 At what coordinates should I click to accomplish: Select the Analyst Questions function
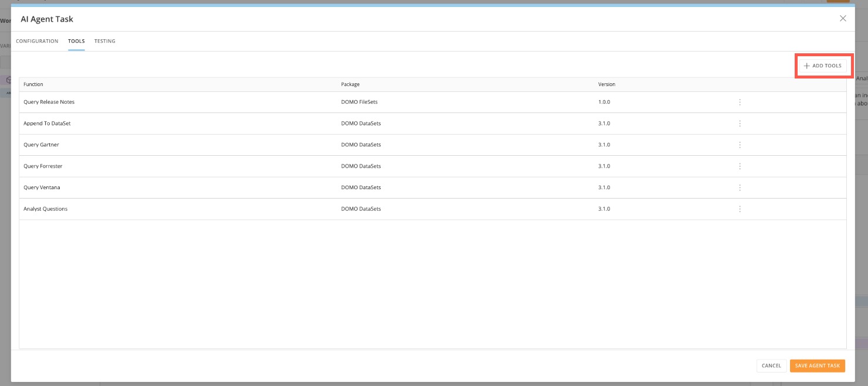pos(45,209)
